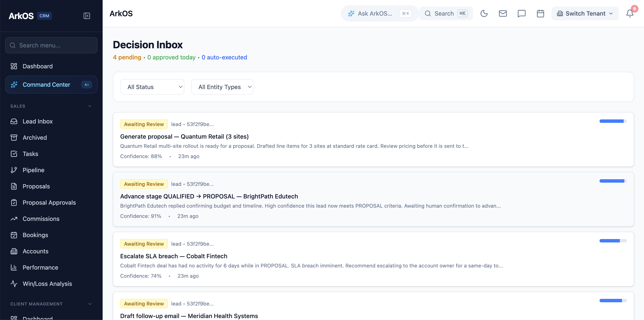This screenshot has height=320, width=644.
Task: Open the mail envelope icon
Action: pyautogui.click(x=503, y=13)
